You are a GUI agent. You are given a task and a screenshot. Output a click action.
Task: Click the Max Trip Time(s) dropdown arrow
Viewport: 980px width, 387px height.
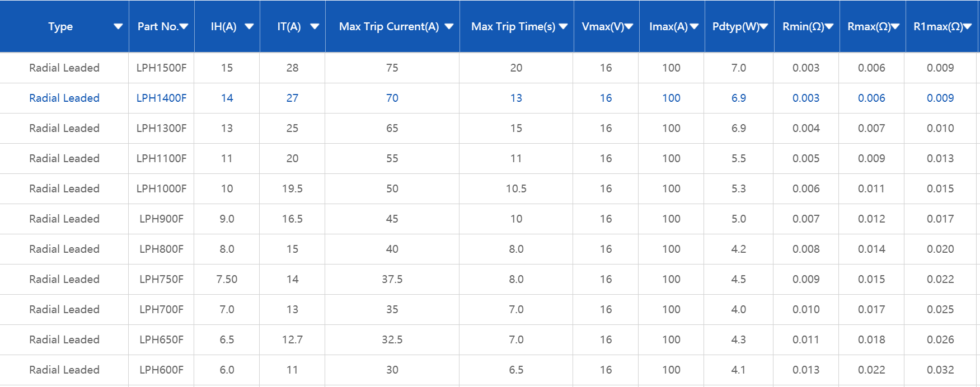point(563,27)
